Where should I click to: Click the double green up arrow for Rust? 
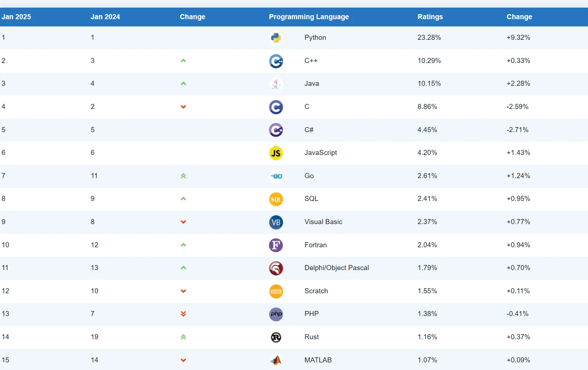183,337
